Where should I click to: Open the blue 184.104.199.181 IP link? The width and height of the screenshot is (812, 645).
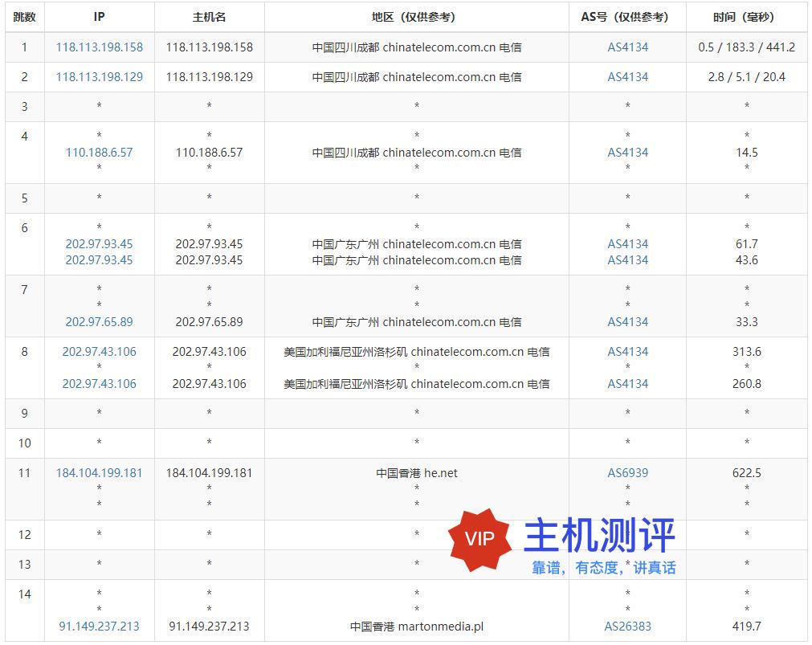100,473
